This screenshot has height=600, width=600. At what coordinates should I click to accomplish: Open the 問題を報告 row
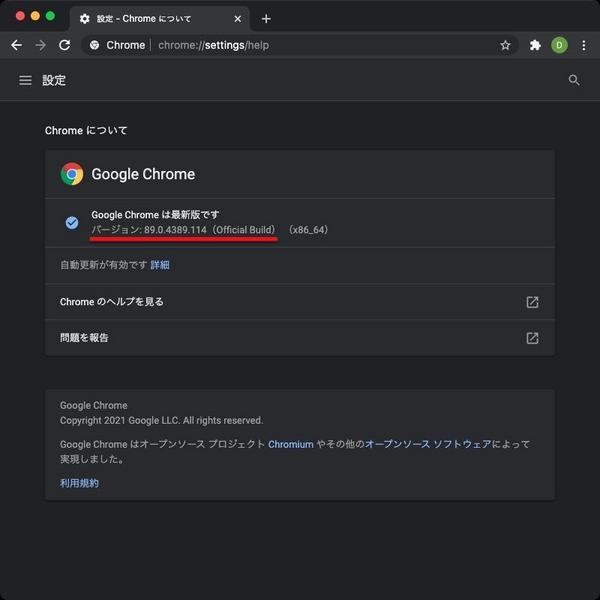pos(300,338)
